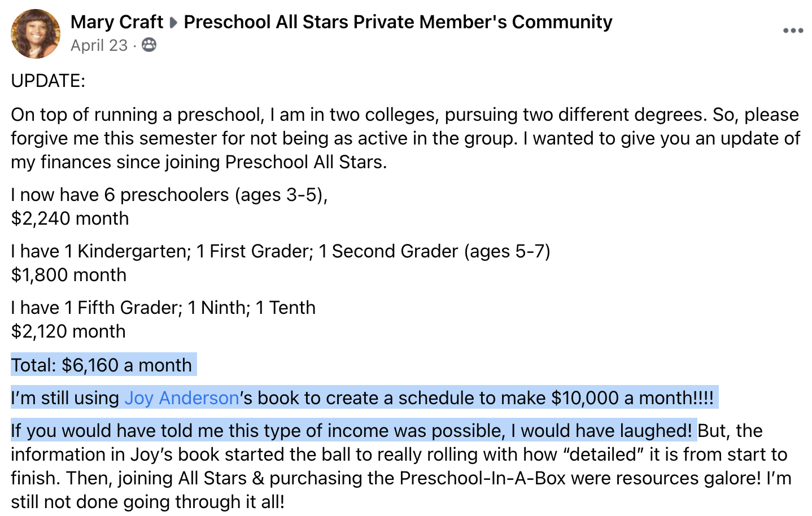
Task: Open the three-dot post options menu
Action: 793,30
